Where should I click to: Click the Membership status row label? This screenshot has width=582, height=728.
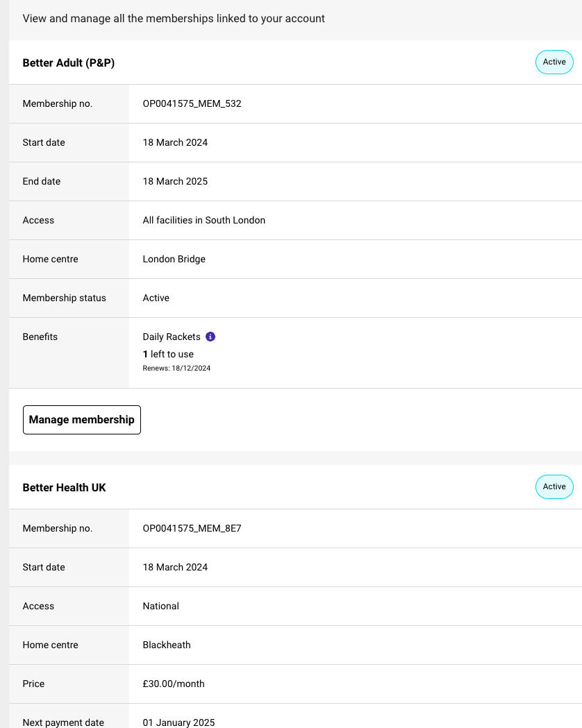[x=64, y=298]
